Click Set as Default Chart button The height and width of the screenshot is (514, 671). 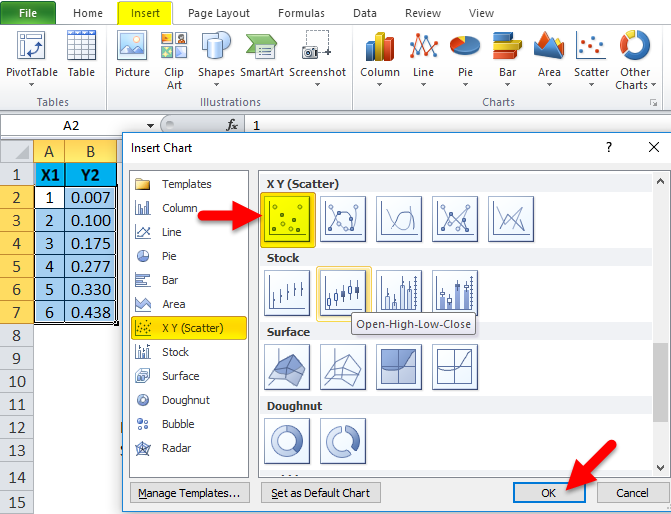(x=321, y=493)
